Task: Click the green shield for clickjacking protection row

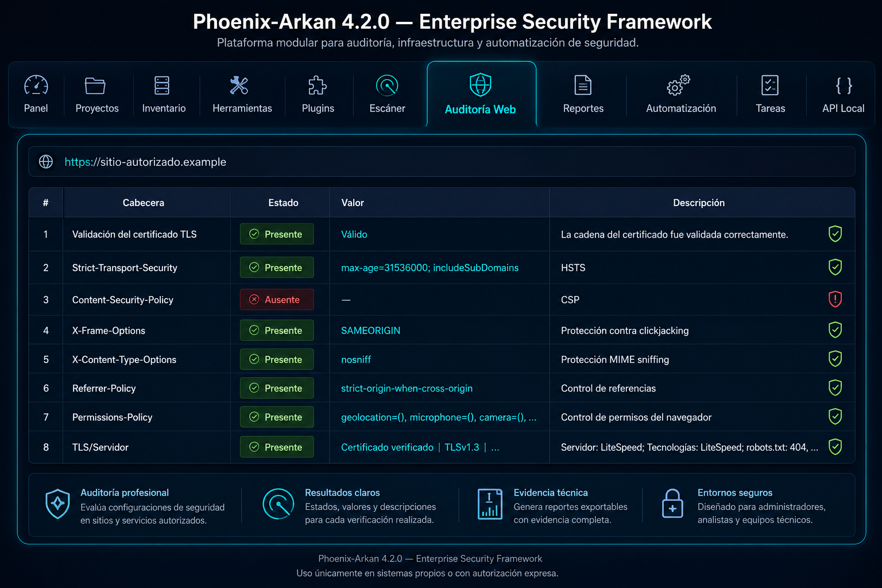Action: (x=835, y=330)
